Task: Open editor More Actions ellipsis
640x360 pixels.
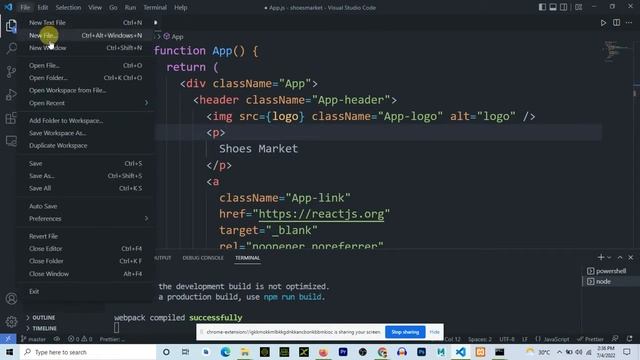Action: (x=629, y=23)
